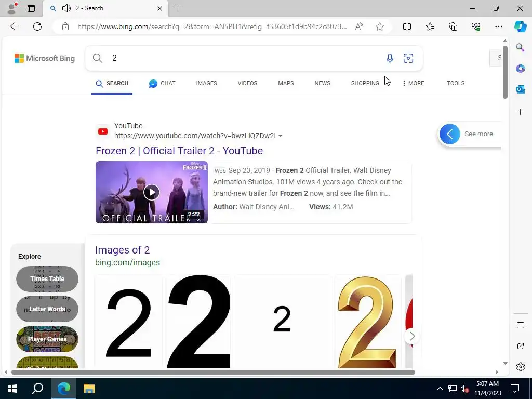Open File Explorer from taskbar
Screen dimensions: 532x399
89,389
